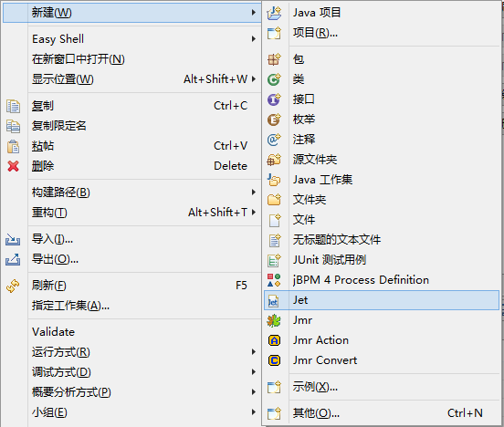Image resolution: width=504 pixels, height=427 pixels.
Task: Expand the 构建路径(B) submenu arrow
Action: [x=254, y=193]
